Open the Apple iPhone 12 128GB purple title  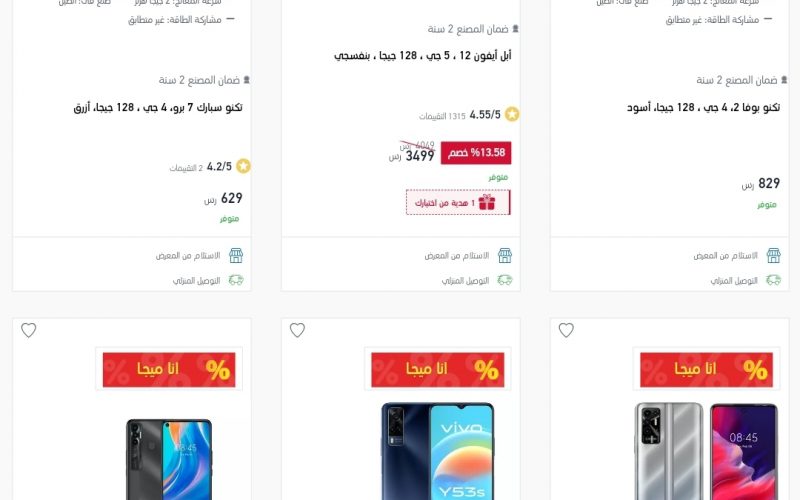(x=422, y=56)
